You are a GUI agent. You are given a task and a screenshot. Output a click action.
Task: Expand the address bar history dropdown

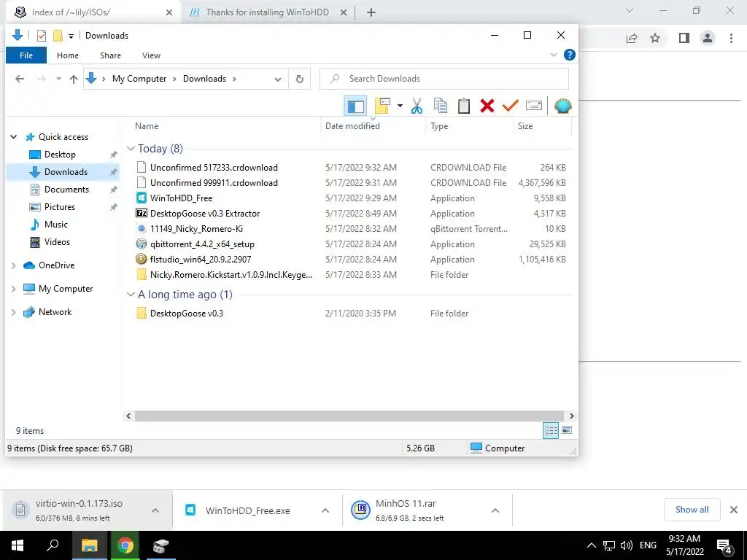(x=278, y=79)
